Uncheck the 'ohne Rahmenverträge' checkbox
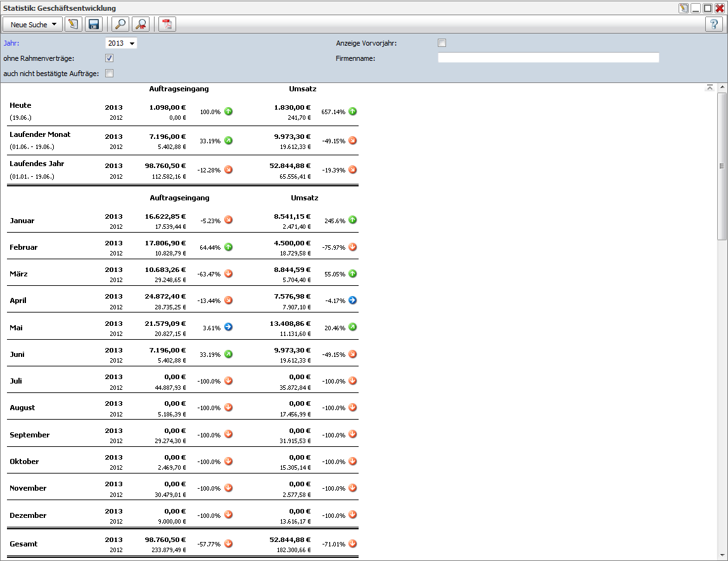 109,58
